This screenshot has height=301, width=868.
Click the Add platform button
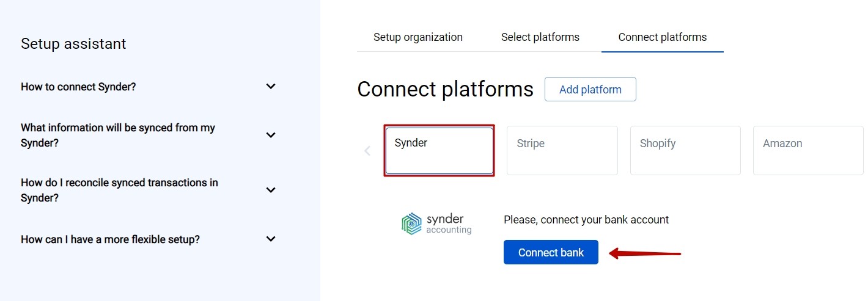[590, 89]
